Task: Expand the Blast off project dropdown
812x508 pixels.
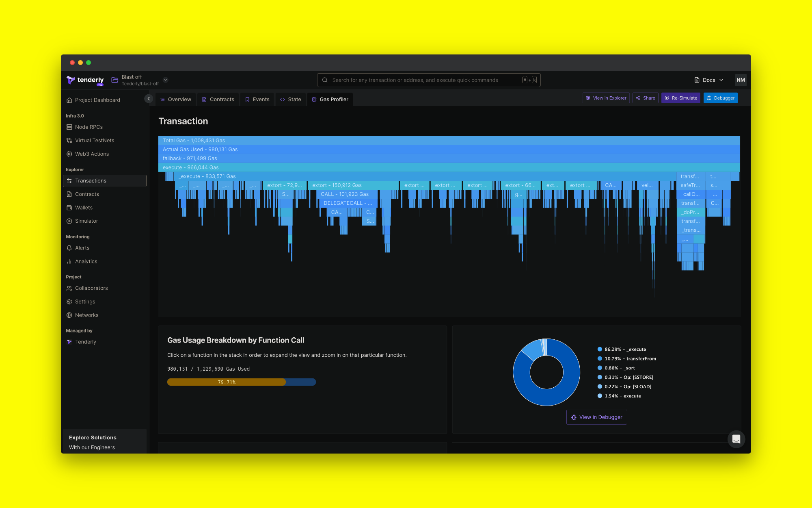Action: click(x=166, y=80)
